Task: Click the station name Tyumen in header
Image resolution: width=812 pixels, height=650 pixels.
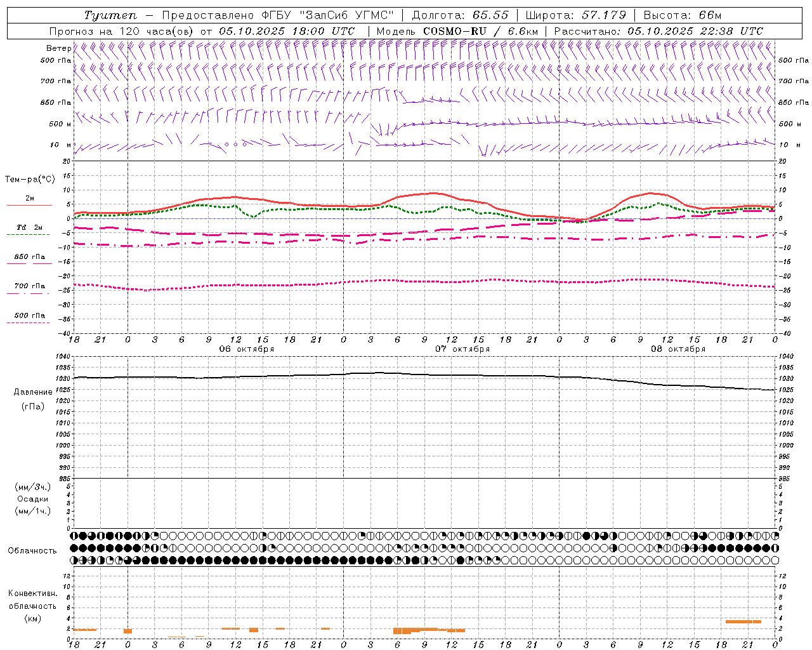Action: click(110, 15)
